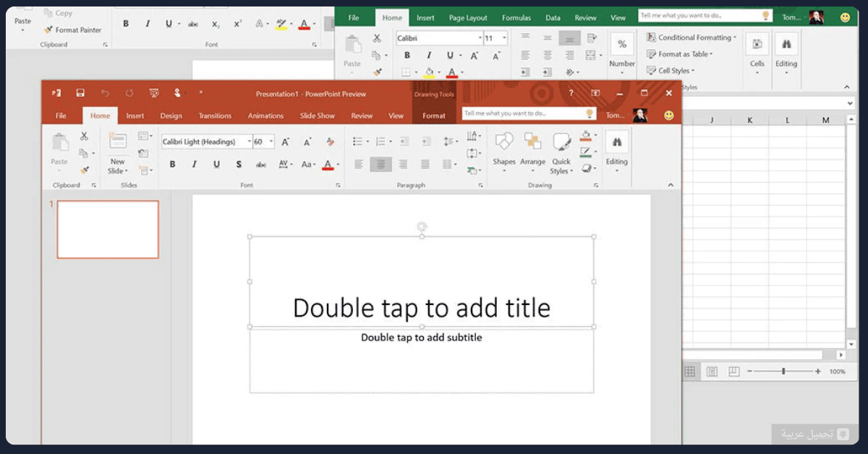Collapse PowerPoint's ribbon with the chevron arrow
This screenshot has height=454, width=868.
click(670, 186)
